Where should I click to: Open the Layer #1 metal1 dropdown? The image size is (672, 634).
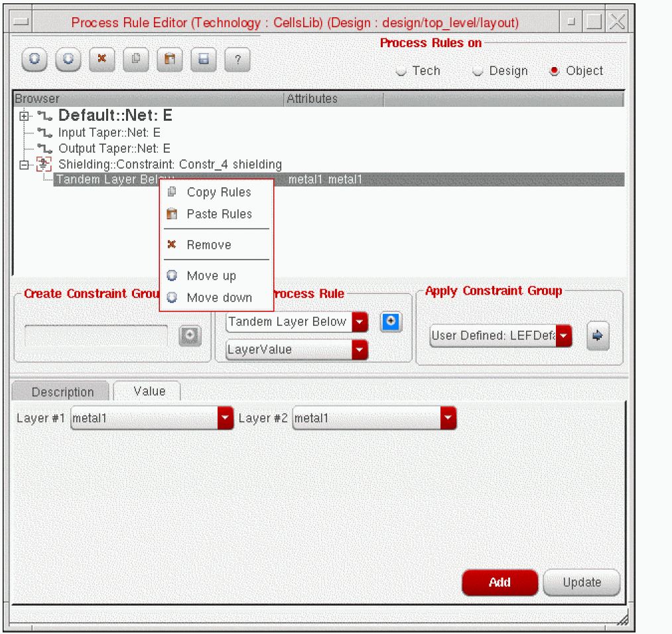click(226, 418)
